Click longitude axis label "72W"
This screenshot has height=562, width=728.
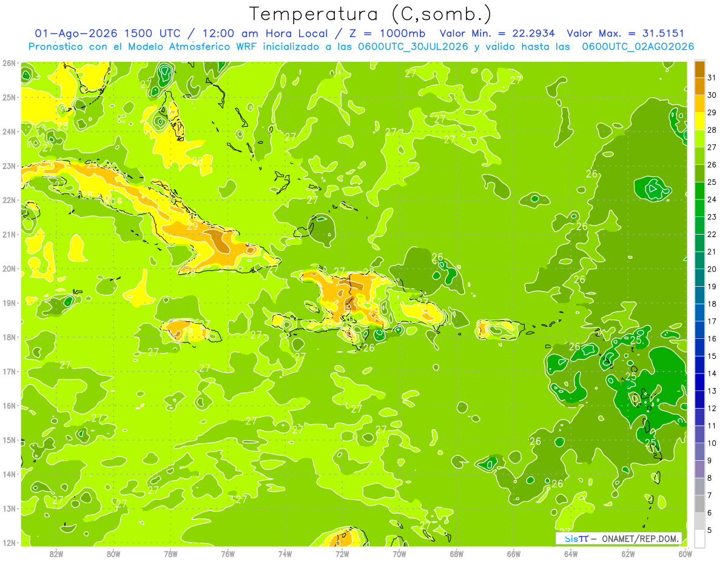pos(342,554)
